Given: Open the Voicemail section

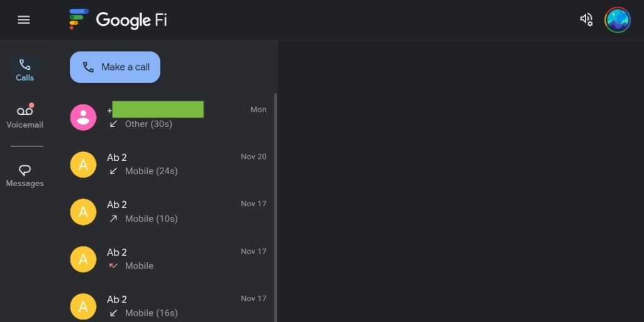Looking at the screenshot, I should coord(25,117).
